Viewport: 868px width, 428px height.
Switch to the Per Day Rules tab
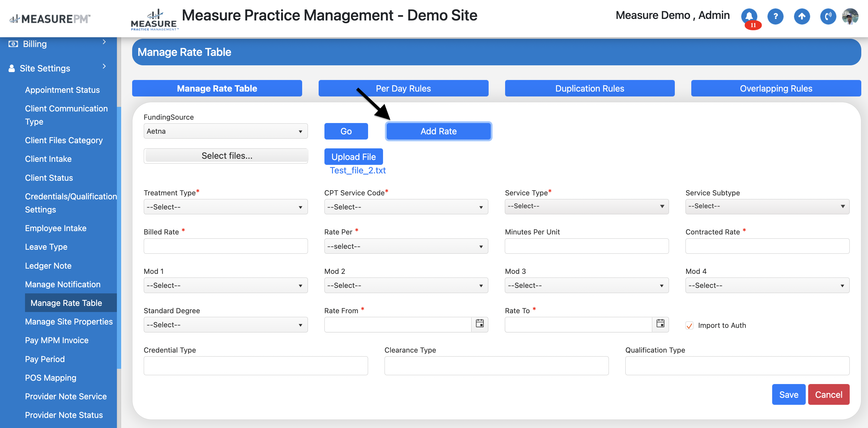click(x=403, y=88)
